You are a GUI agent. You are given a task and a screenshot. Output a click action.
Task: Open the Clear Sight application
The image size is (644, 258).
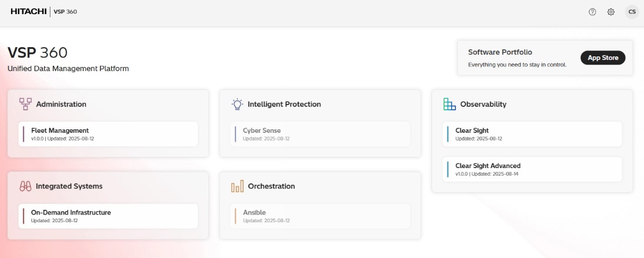(x=532, y=134)
